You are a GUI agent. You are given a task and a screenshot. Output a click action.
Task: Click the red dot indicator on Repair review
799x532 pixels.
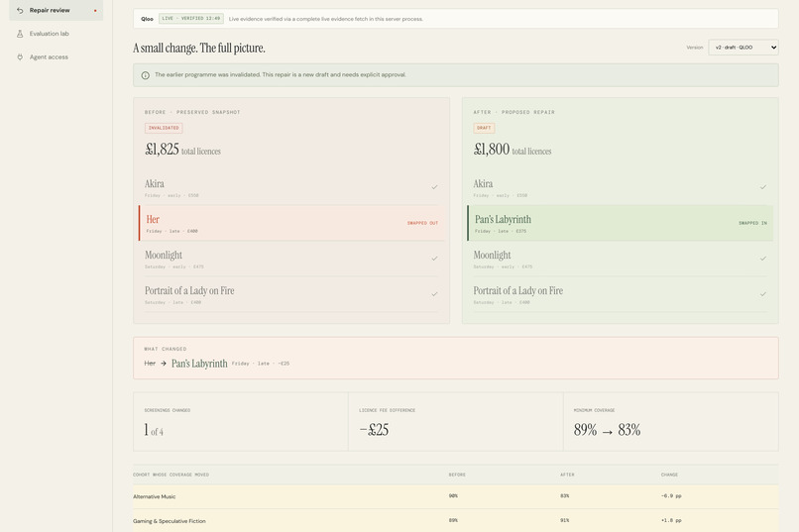click(x=95, y=11)
